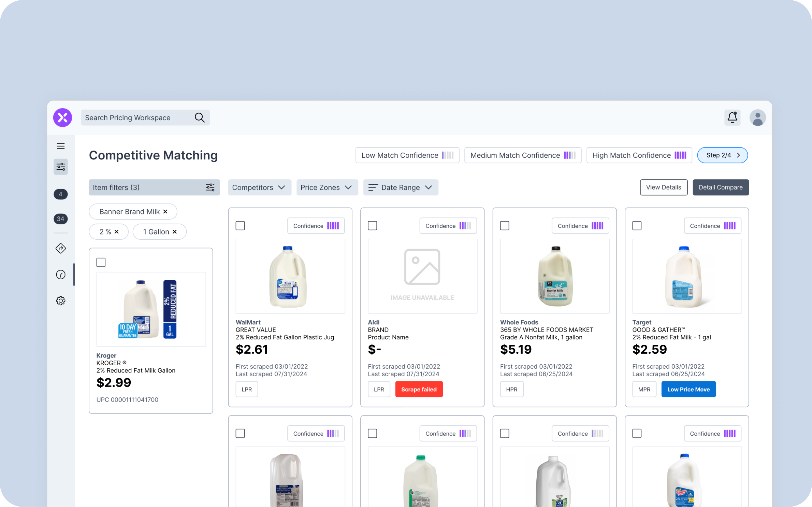812x507 pixels.
Task: Click Confidence indicator on Target card
Action: (x=712, y=226)
